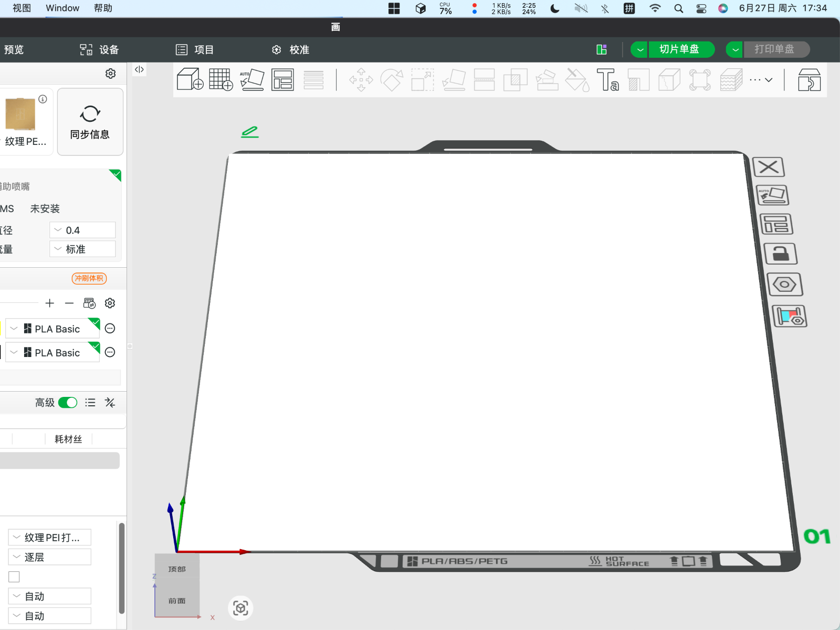The image size is (840, 630).
Task: Tick the empty checkbox under 逐层
Action: (14, 576)
